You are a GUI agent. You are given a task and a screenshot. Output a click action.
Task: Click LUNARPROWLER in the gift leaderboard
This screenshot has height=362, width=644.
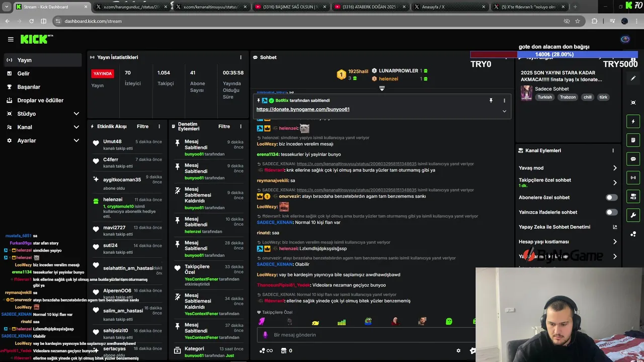(x=398, y=71)
